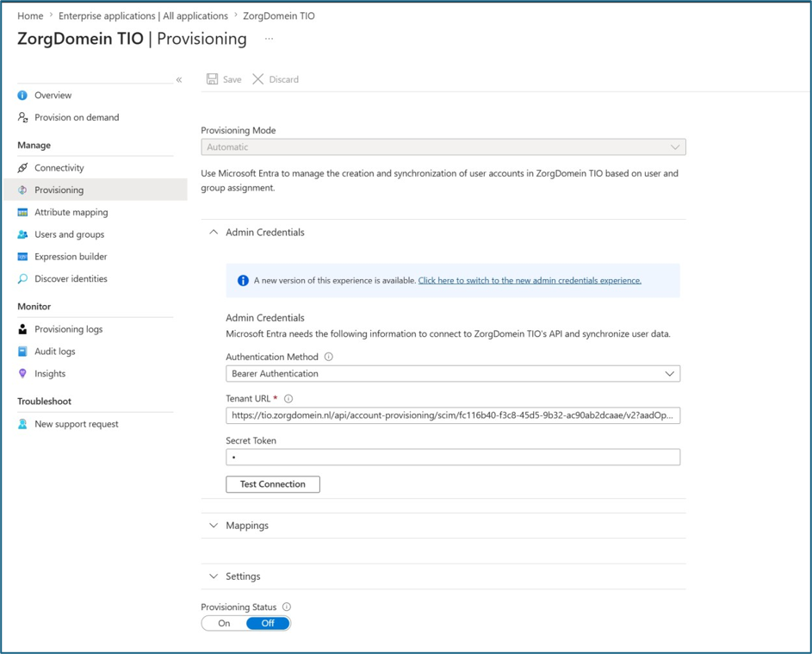The image size is (812, 654).
Task: Open Expression builder menu item
Action: point(71,257)
